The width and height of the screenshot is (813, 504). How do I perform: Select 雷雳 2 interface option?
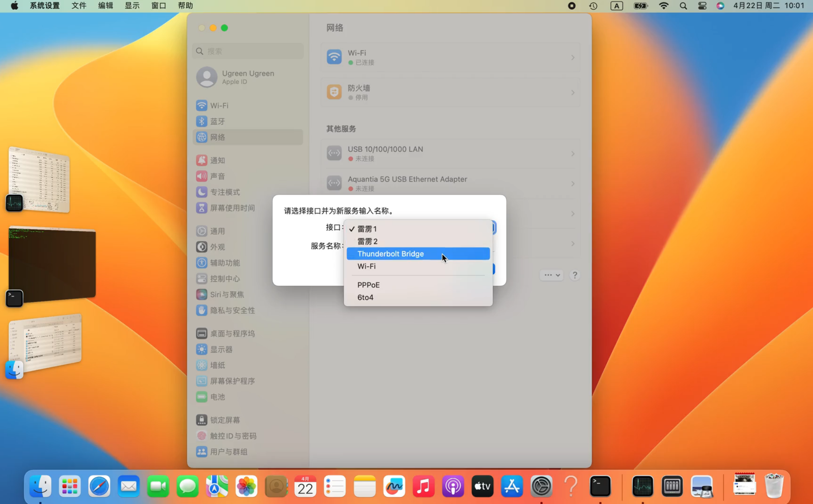coord(367,241)
